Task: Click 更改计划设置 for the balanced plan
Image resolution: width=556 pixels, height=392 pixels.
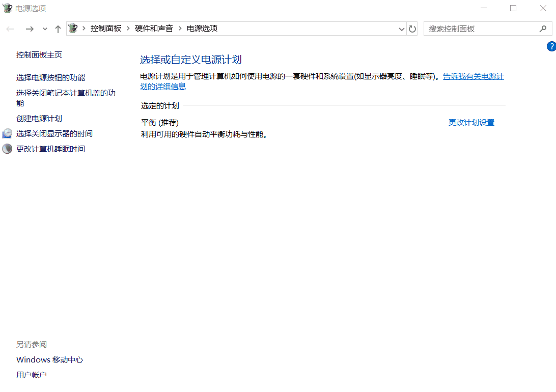Action: (471, 123)
